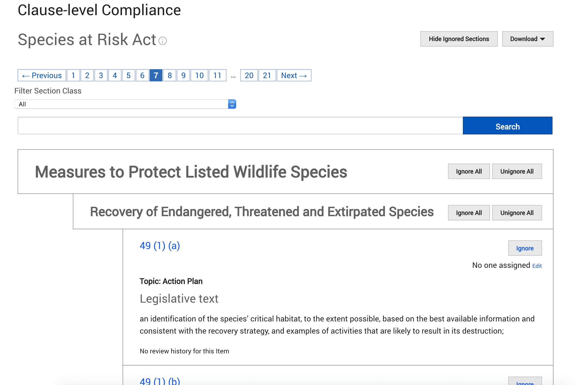Go to the previous page
This screenshot has height=385, width=588.
click(42, 76)
